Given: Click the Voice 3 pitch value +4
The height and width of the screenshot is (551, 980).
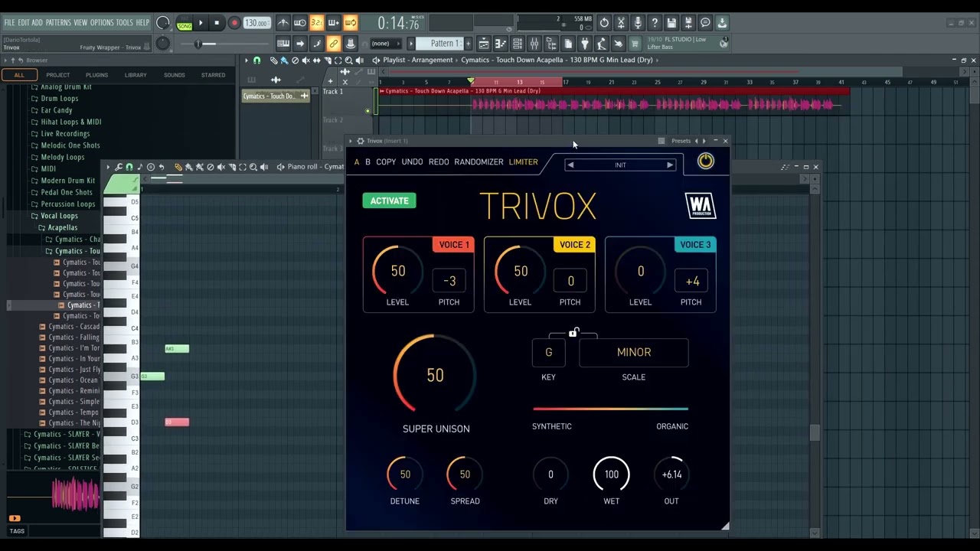Looking at the screenshot, I should pos(692,281).
